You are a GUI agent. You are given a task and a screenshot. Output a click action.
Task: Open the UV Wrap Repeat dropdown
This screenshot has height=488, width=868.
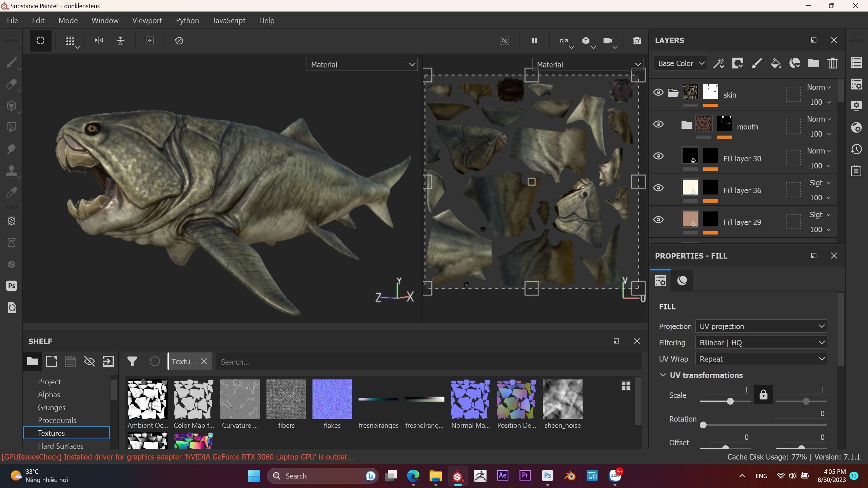761,359
